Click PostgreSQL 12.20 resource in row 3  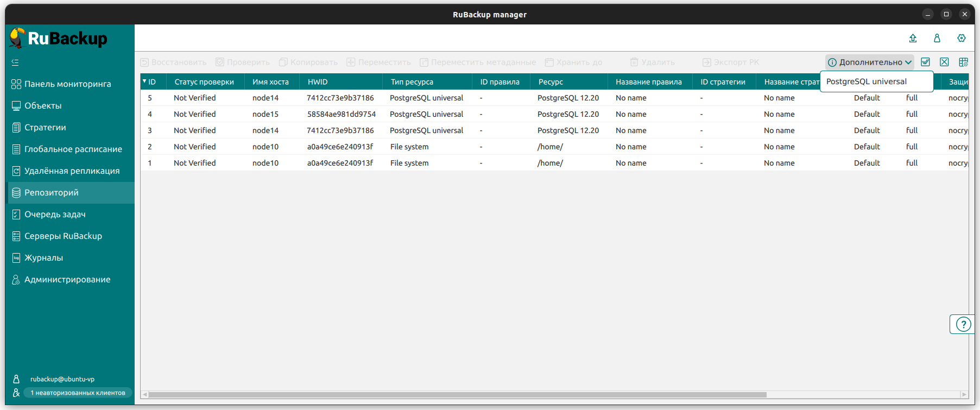click(568, 130)
